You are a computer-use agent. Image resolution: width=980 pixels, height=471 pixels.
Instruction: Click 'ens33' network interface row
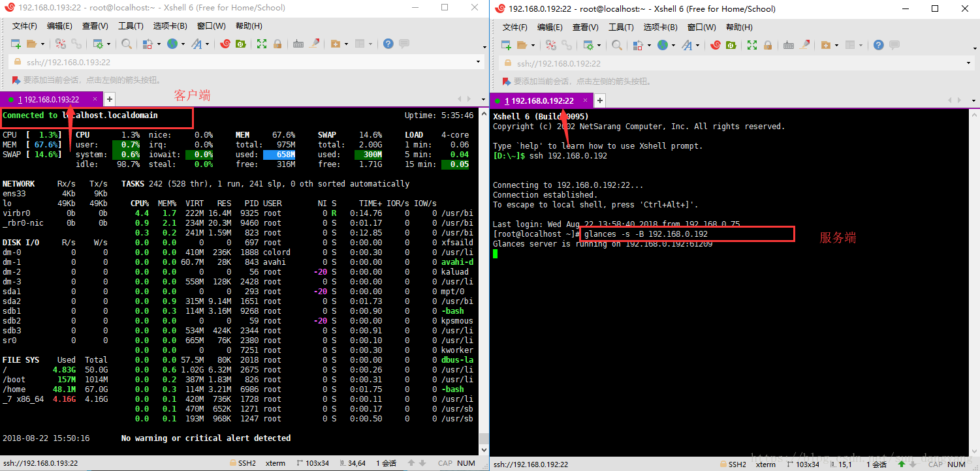55,193
